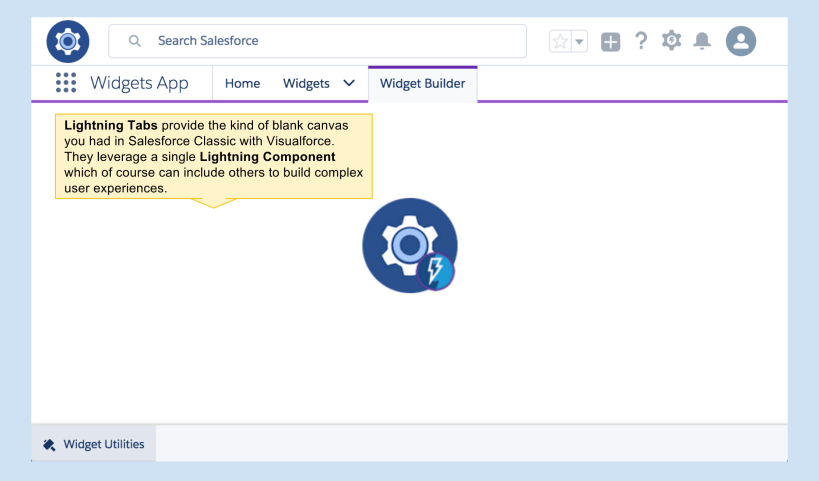This screenshot has width=819, height=481.
Task: Click the magnifier icon in the search bar
Action: click(x=134, y=41)
